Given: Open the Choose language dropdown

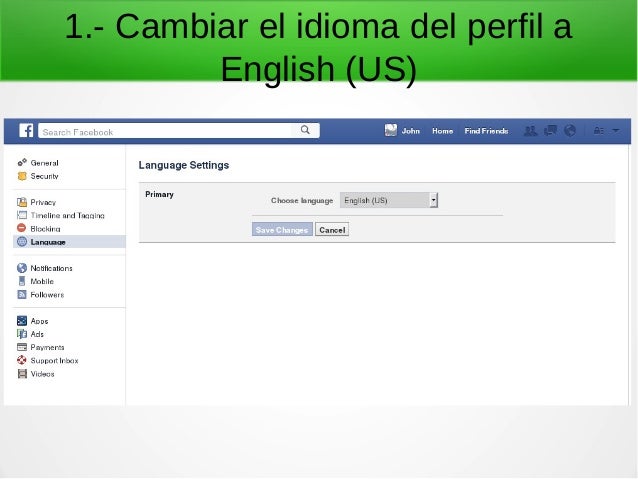Looking at the screenshot, I should [389, 200].
